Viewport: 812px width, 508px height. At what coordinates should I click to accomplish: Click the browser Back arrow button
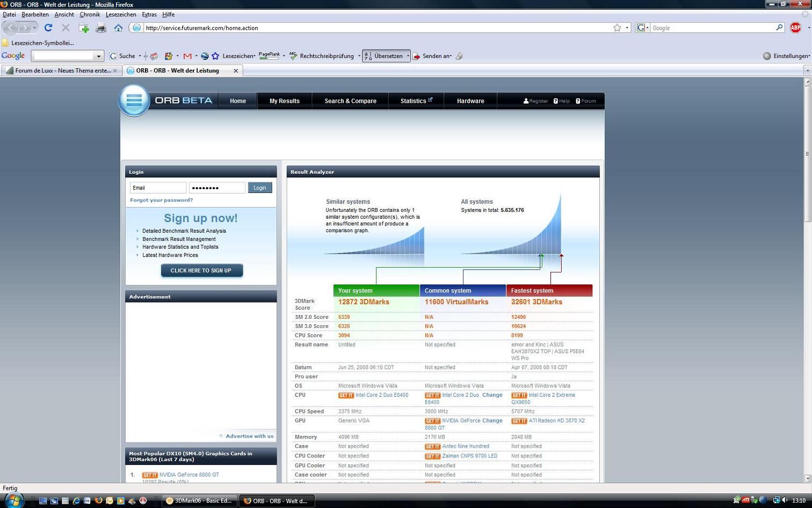pyautogui.click(x=11, y=27)
